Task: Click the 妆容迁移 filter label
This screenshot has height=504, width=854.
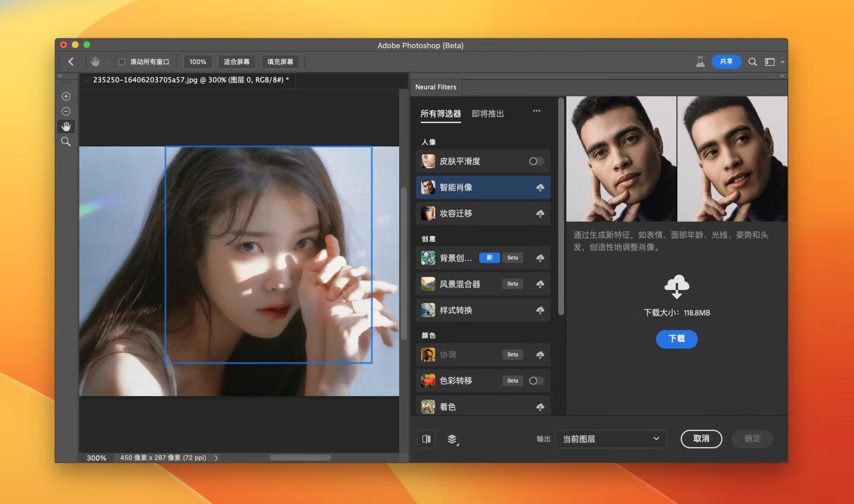Action: click(x=456, y=213)
